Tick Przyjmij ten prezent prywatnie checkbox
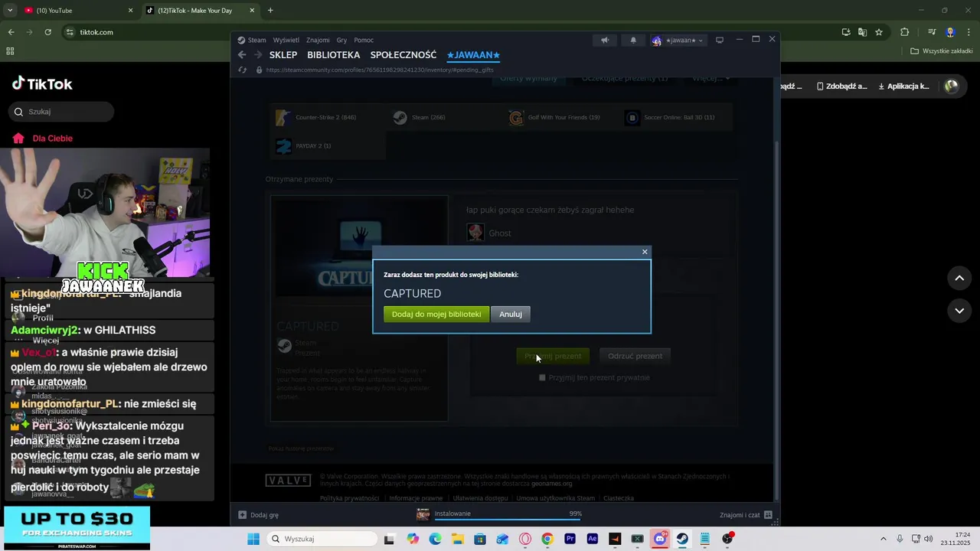 (x=542, y=377)
